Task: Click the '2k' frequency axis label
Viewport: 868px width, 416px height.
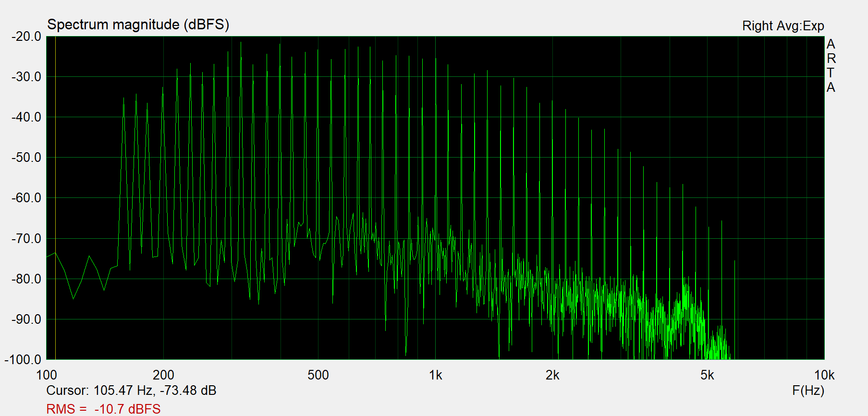Action: point(552,375)
